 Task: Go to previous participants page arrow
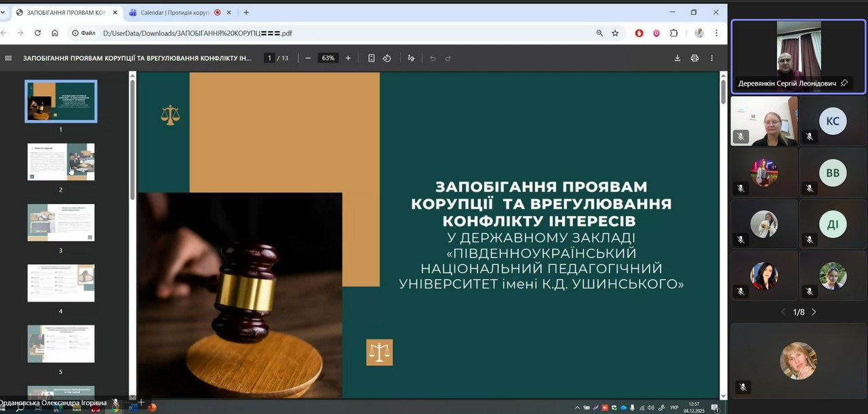click(x=783, y=312)
